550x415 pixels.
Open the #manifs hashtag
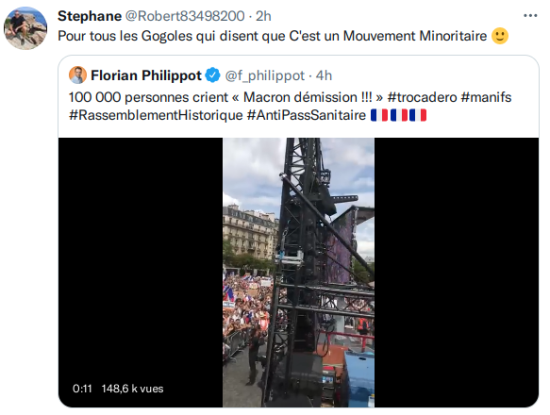(x=486, y=97)
